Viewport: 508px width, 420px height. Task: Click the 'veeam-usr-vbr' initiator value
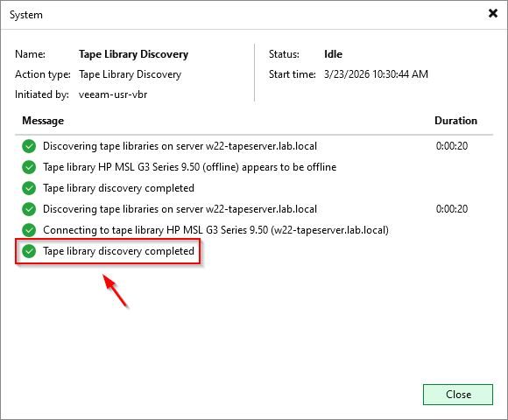coord(113,94)
